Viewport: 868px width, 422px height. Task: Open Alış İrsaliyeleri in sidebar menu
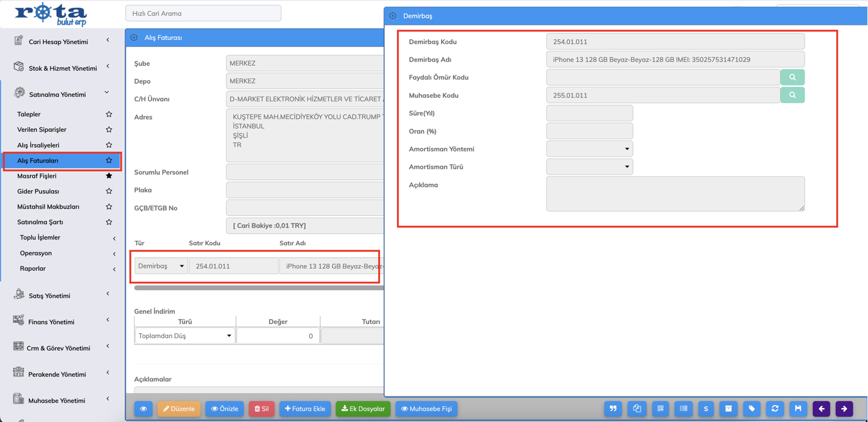point(38,145)
